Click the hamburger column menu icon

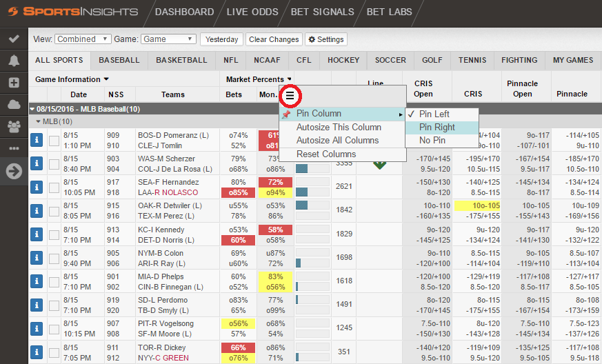click(290, 96)
